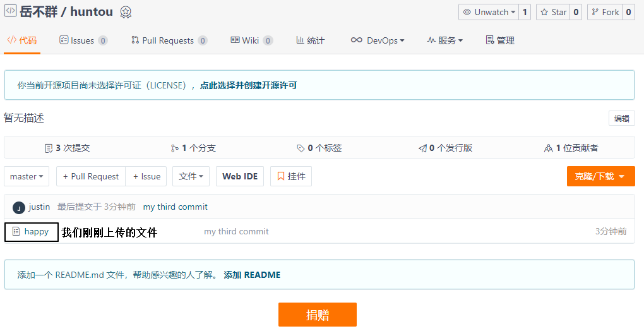Open the master branch dropdown
The image size is (644, 331).
pos(27,177)
